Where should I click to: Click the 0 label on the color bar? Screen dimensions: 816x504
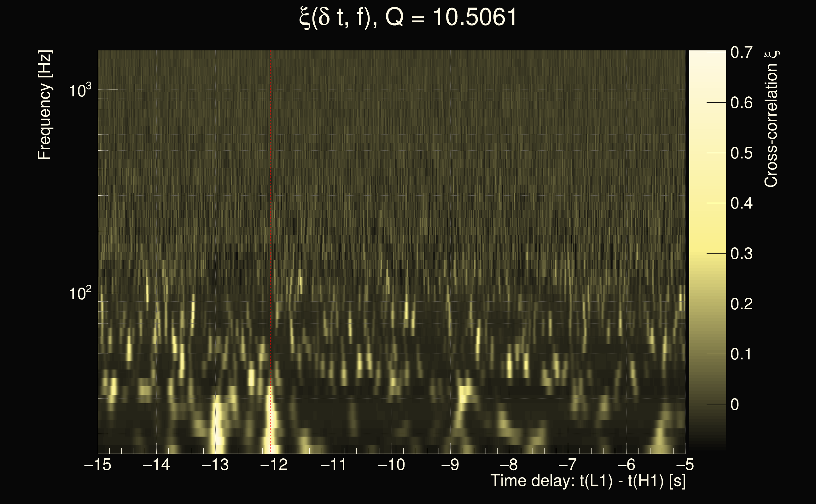point(735,405)
